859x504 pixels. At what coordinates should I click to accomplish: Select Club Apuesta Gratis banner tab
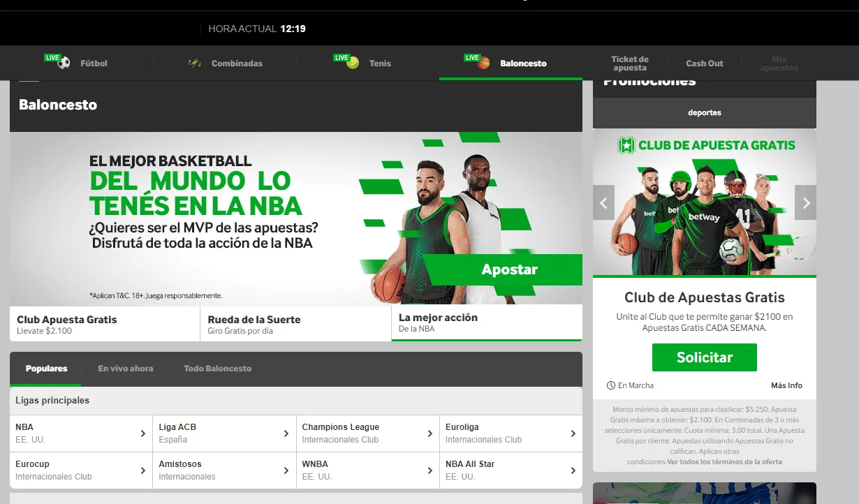[105, 324]
